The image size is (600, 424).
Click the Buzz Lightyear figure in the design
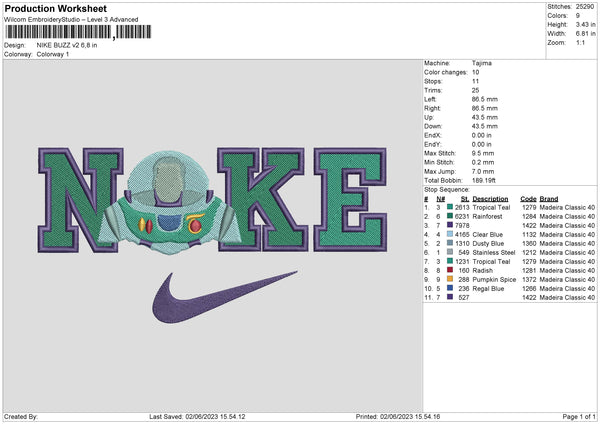(x=168, y=203)
